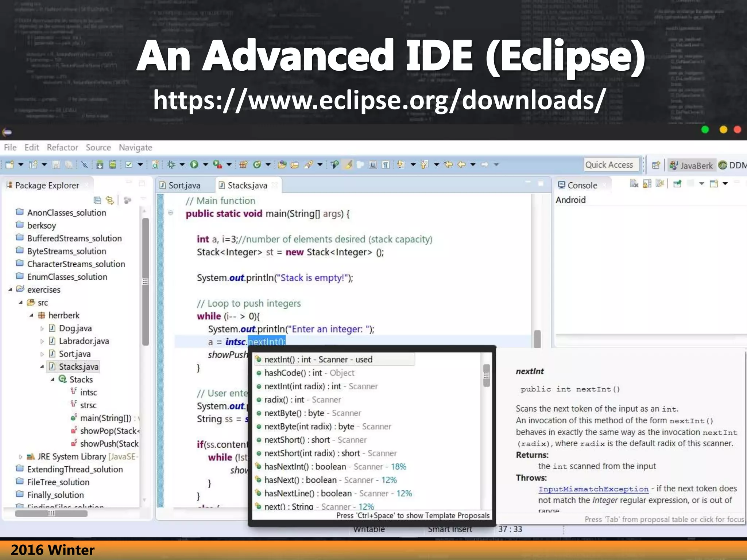
Task: Collapse the main method fold marker
Action: pyautogui.click(x=170, y=213)
